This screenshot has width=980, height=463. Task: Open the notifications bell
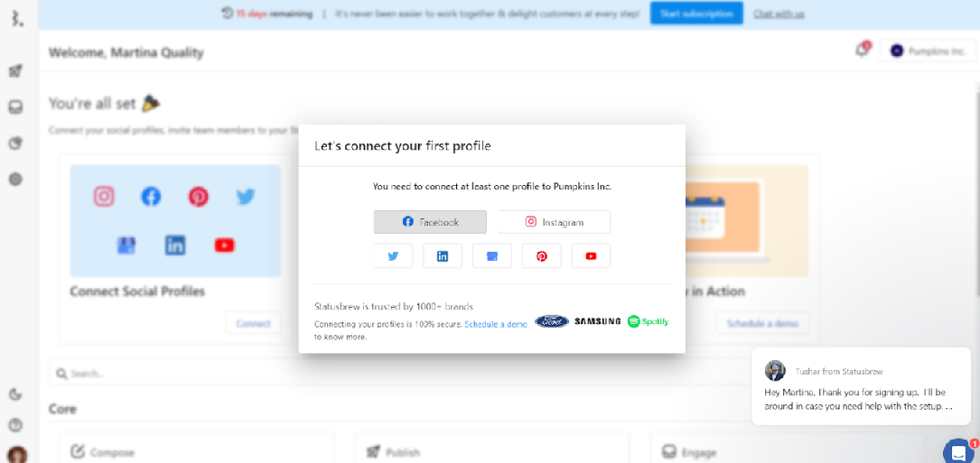(x=862, y=51)
